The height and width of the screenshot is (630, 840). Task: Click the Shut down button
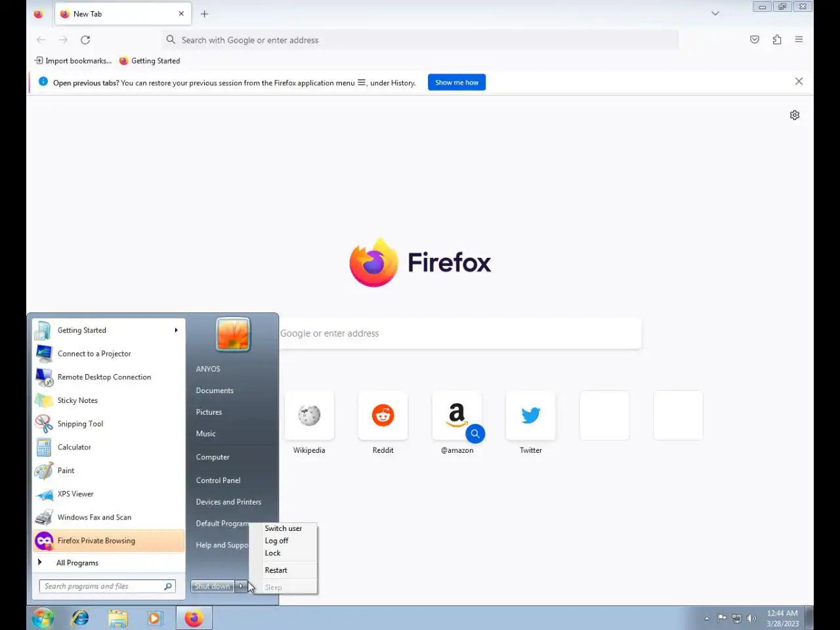pyautogui.click(x=213, y=586)
